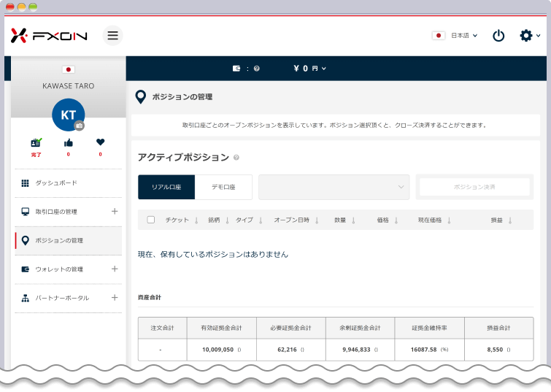Click the Japan flag above KAWASE TARO
The height and width of the screenshot is (392, 551).
point(68,69)
